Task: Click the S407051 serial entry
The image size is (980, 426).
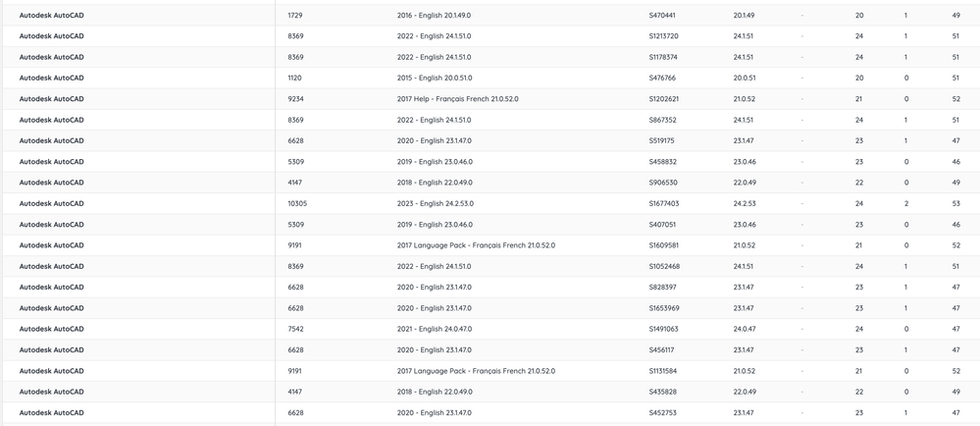Action: (x=662, y=225)
